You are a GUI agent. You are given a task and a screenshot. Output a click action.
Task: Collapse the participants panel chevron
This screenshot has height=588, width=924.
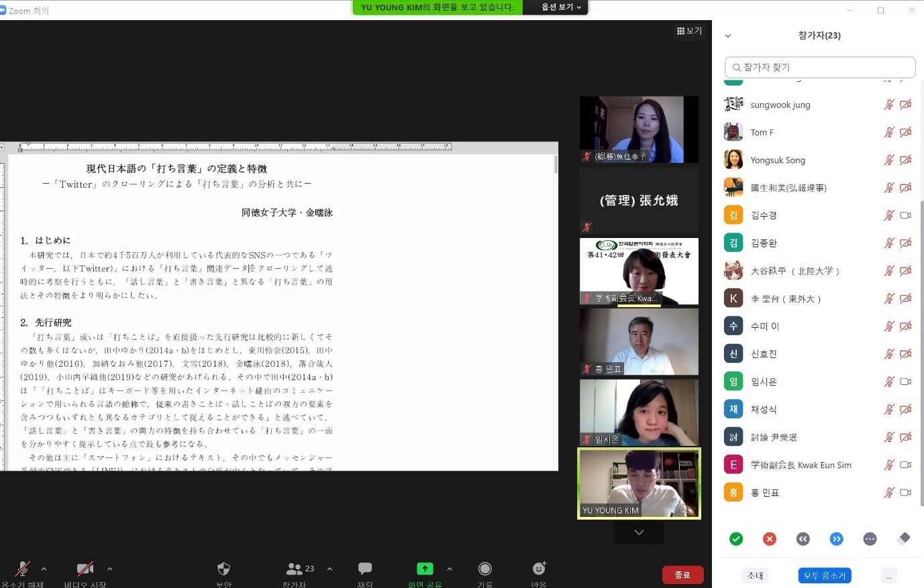click(x=728, y=36)
